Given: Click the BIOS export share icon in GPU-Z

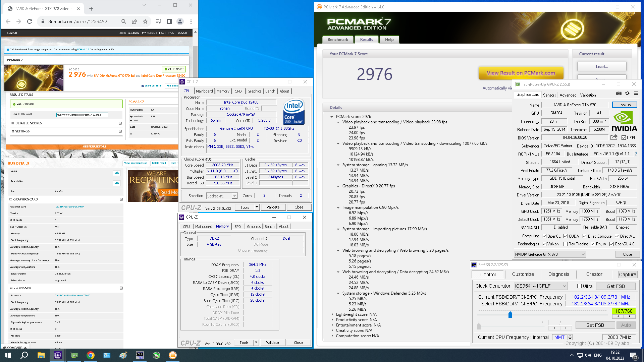Looking at the screenshot, I should pyautogui.click(x=614, y=137).
